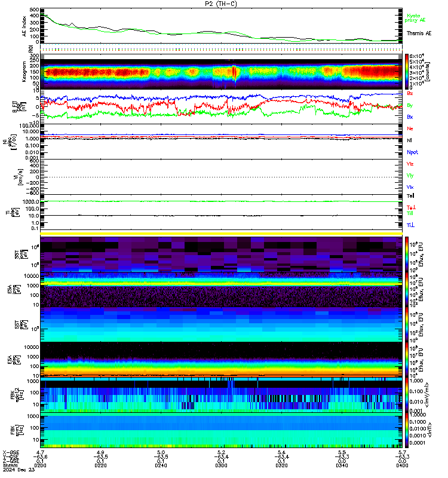This screenshot has width=448, height=478.
Task: Click the red Viz velocity legend label
Action: pyautogui.click(x=410, y=164)
